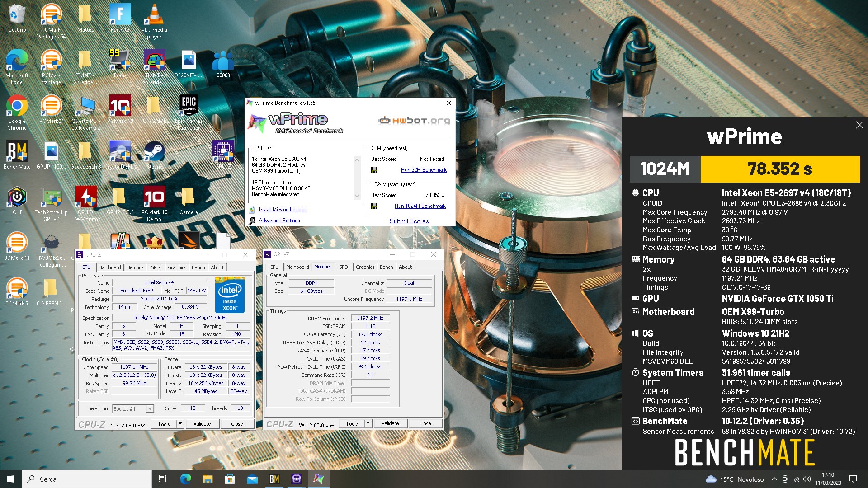Switch to Memory tab in left CPU-Z window

(x=135, y=267)
